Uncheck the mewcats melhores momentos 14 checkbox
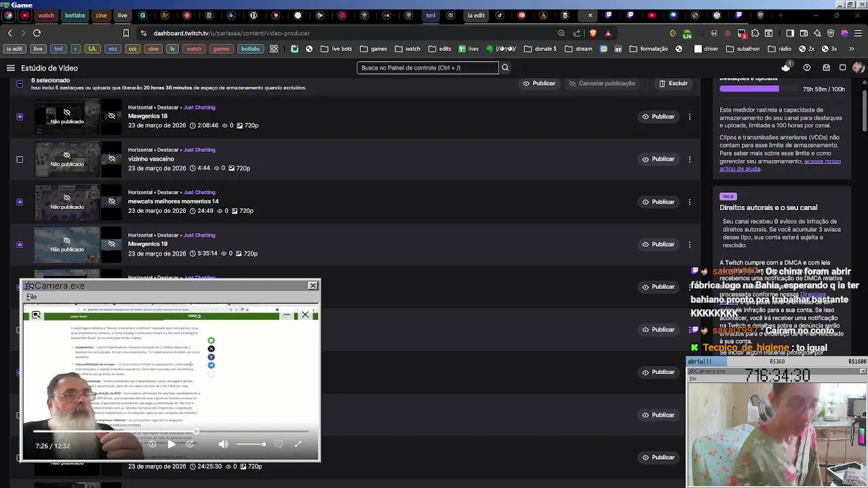 pyautogui.click(x=20, y=202)
